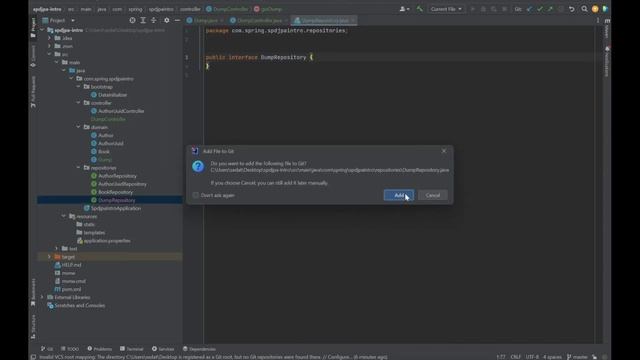Collapse the repositories package
The width and height of the screenshot is (640, 360).
[x=78, y=167]
